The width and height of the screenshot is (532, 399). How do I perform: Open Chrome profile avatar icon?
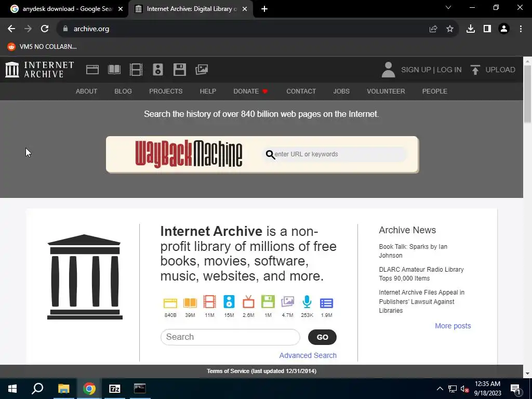[x=504, y=29]
